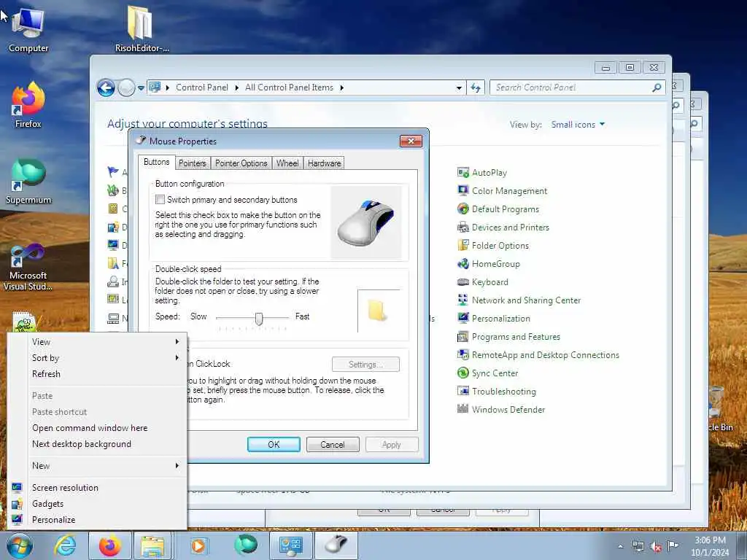Viewport: 747px width, 560px height.
Task: Click the All Control Panel Items breadcrumb
Action: [x=289, y=87]
